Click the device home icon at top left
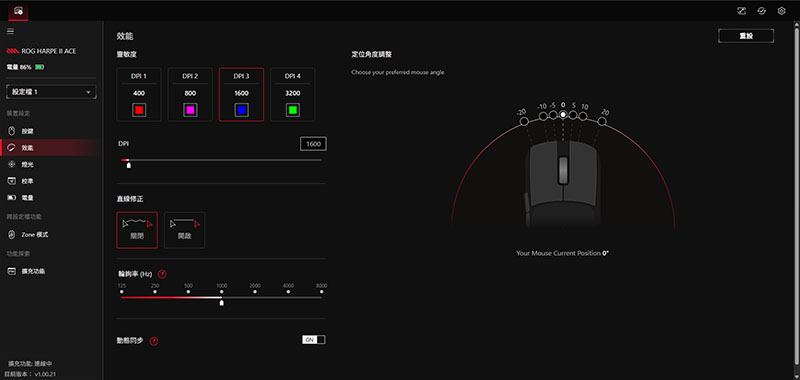This screenshot has height=380, width=800. click(19, 11)
